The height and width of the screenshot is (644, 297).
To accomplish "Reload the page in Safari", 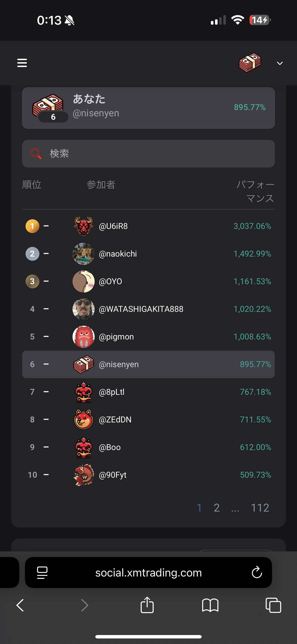I will coord(257,573).
